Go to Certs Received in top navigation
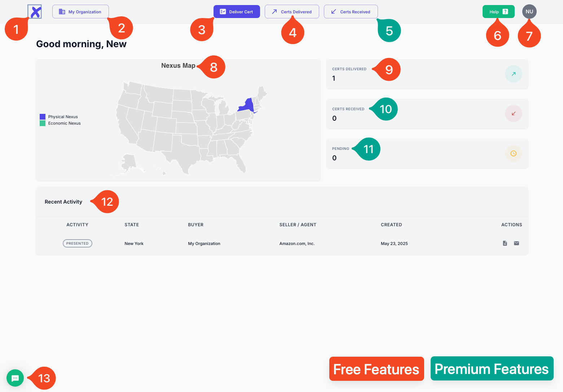563x392 pixels. pyautogui.click(x=351, y=12)
